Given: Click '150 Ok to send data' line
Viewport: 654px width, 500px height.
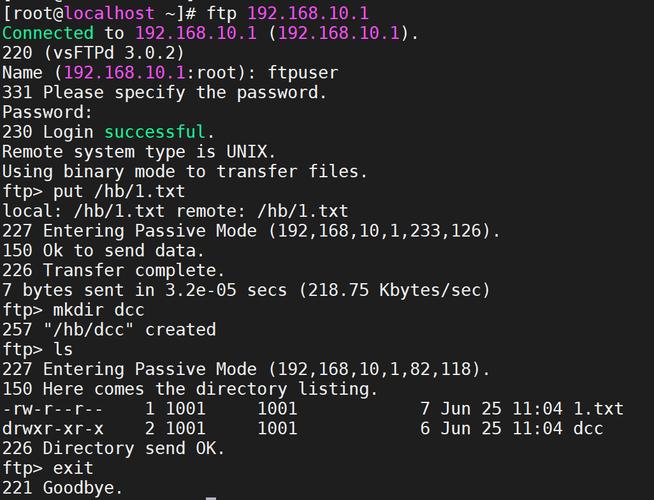Looking at the screenshot, I should pyautogui.click(x=103, y=251).
